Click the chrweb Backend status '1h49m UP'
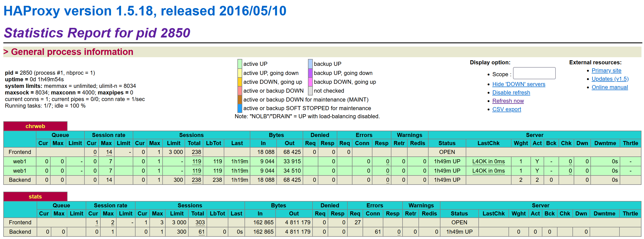 coord(447,180)
